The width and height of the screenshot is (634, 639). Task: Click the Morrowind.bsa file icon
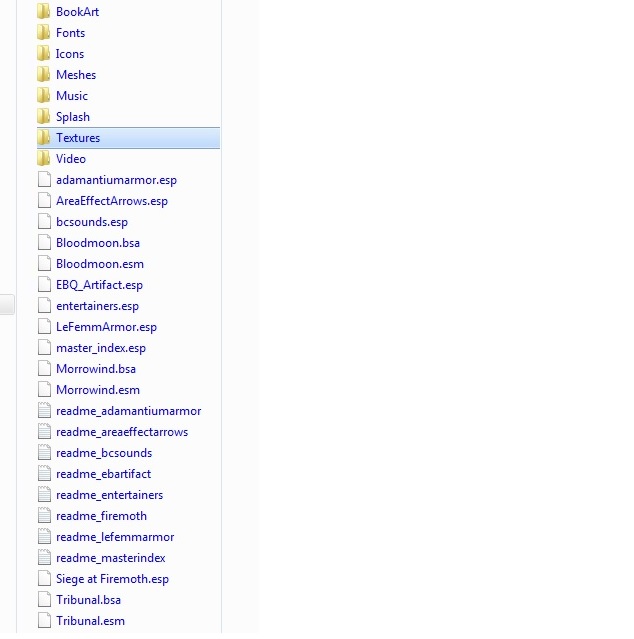pos(44,368)
